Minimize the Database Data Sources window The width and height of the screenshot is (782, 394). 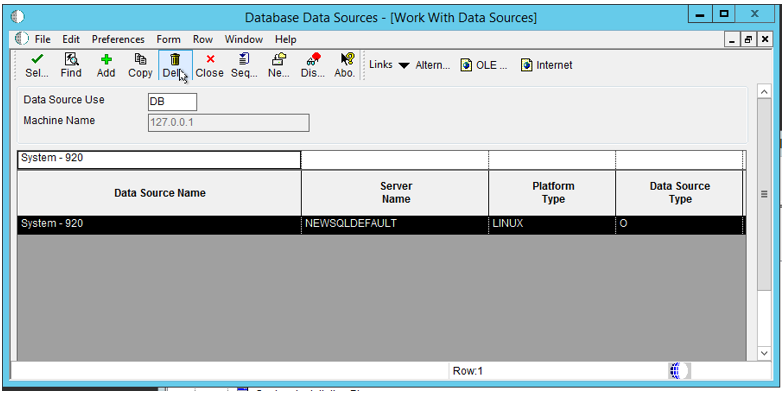tap(700, 14)
